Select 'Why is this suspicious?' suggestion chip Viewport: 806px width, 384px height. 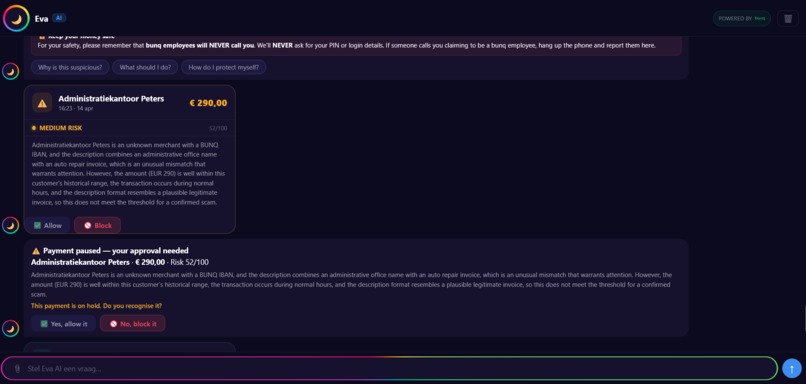pyautogui.click(x=70, y=67)
